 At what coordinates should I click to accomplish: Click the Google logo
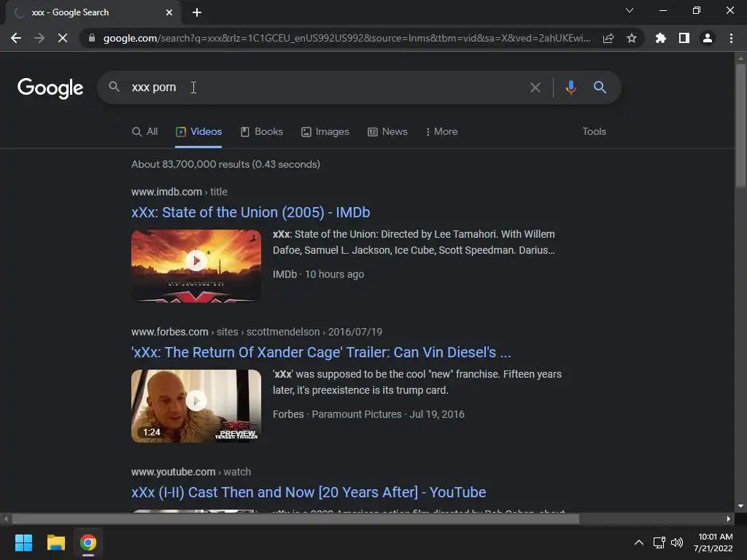click(x=50, y=88)
